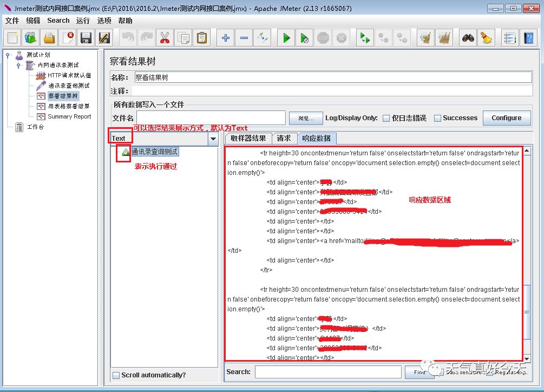Viewport: 544px width, 392px height.
Task: Click the Open file folder icon
Action: click(49, 38)
